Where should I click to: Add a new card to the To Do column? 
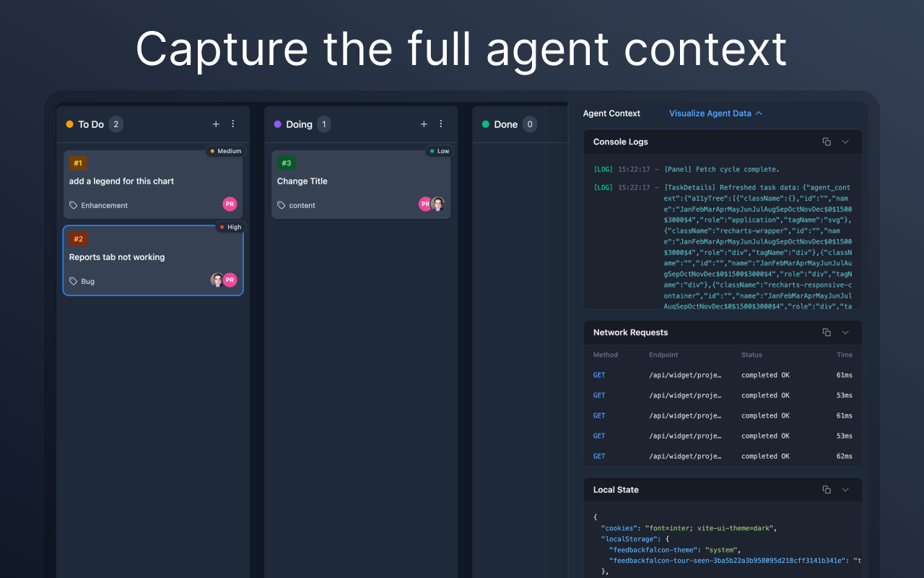point(216,124)
